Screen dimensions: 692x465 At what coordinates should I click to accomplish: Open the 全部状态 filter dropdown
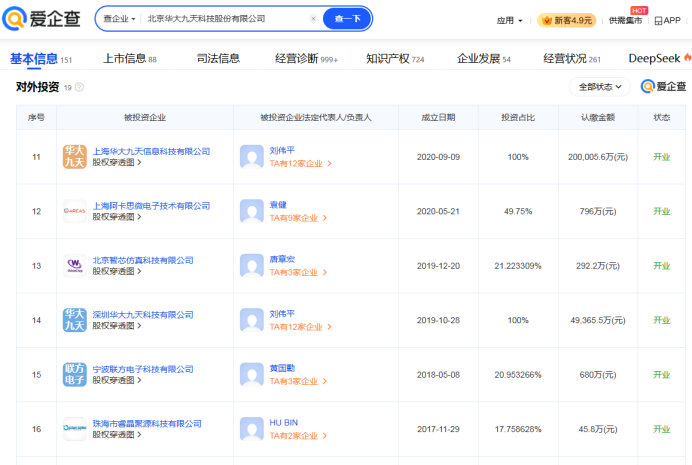click(599, 87)
